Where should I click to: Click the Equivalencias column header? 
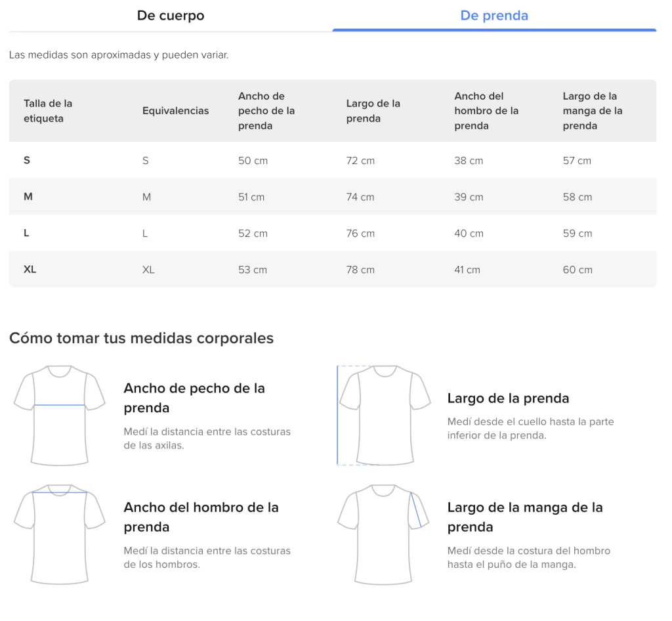coord(175,111)
